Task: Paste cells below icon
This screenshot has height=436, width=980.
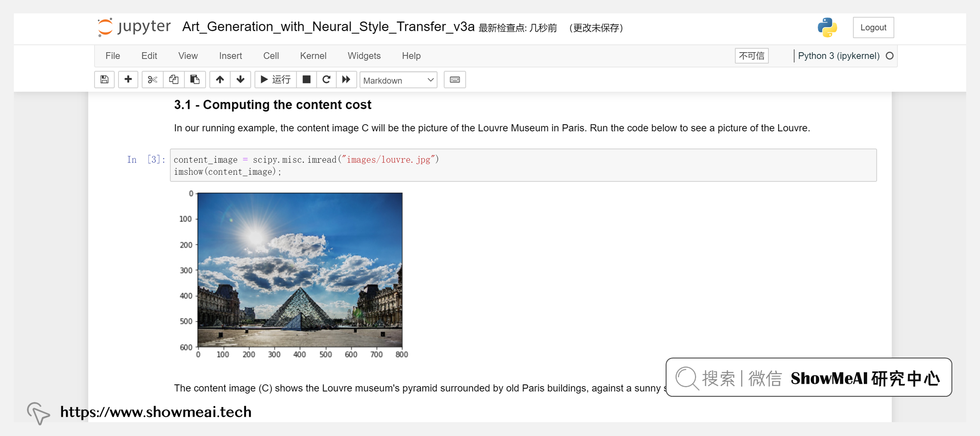Action: coord(195,80)
